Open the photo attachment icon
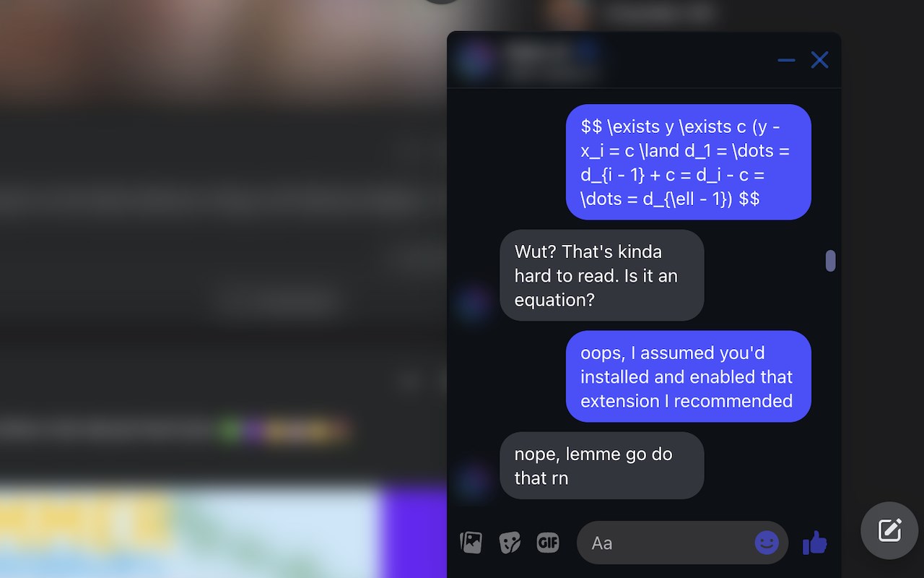Screen dimensions: 924x578 click(x=471, y=542)
